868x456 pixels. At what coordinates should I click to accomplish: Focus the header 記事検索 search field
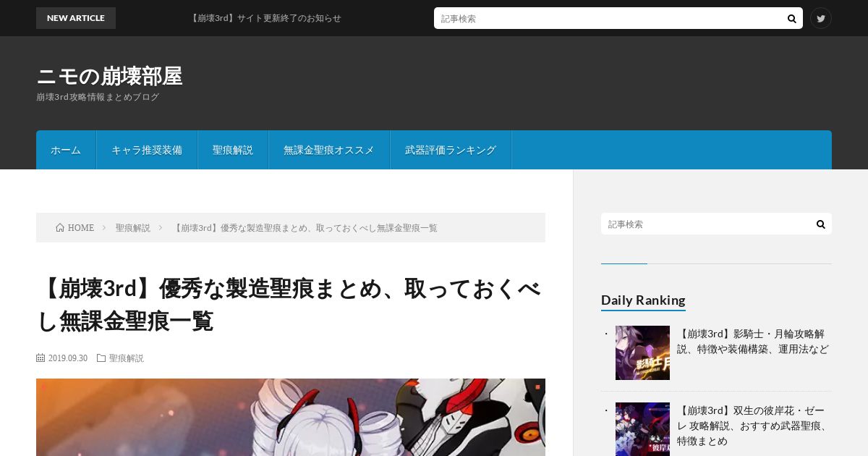tap(610, 18)
